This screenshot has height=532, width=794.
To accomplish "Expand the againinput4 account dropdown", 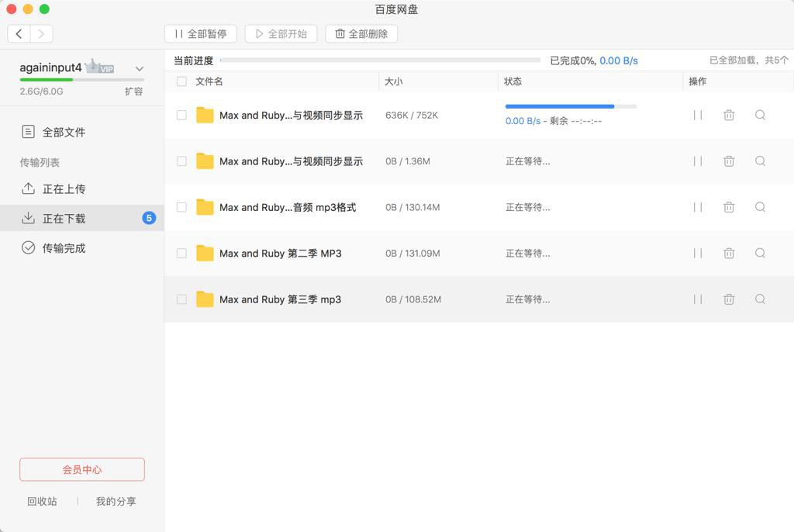I will click(140, 68).
